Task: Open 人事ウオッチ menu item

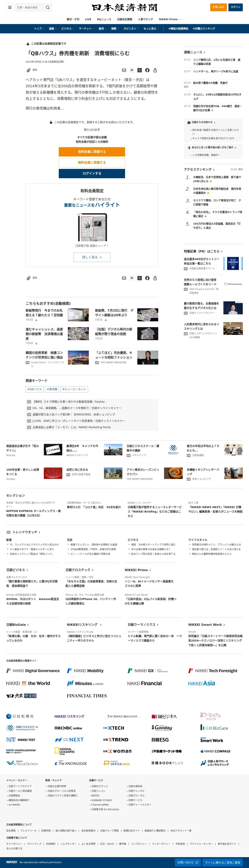Action: (146, 19)
